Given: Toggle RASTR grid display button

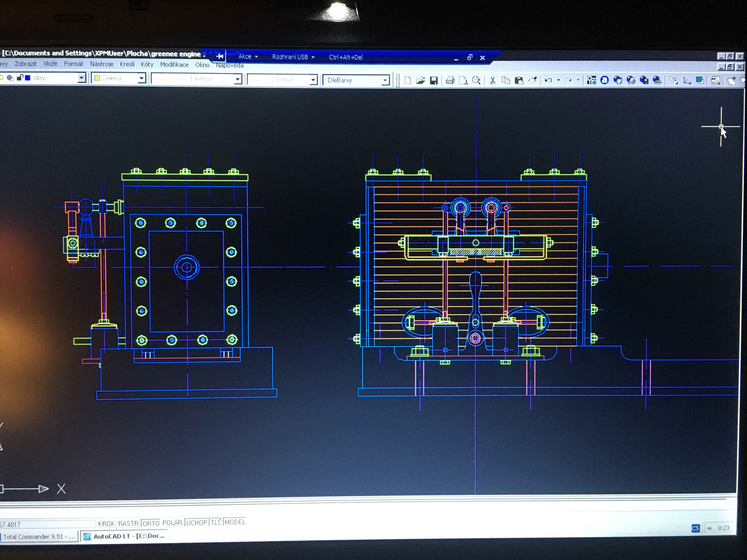Looking at the screenshot, I should [128, 524].
